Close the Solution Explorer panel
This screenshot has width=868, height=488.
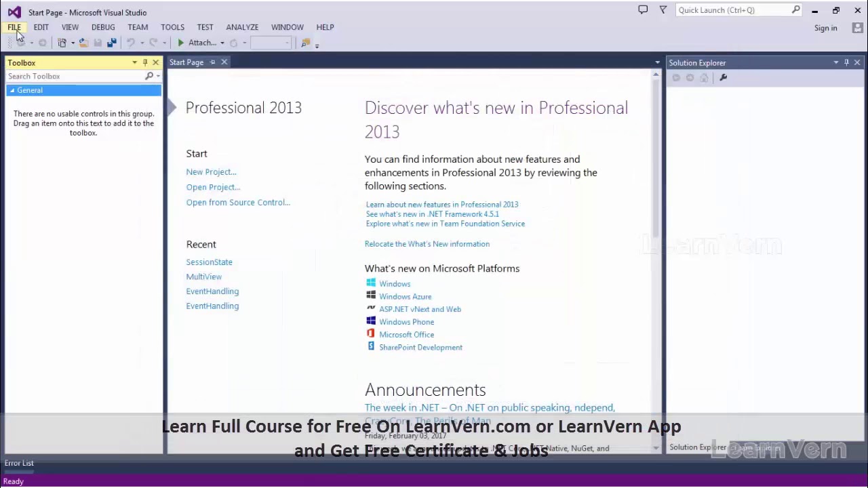pyautogui.click(x=857, y=62)
